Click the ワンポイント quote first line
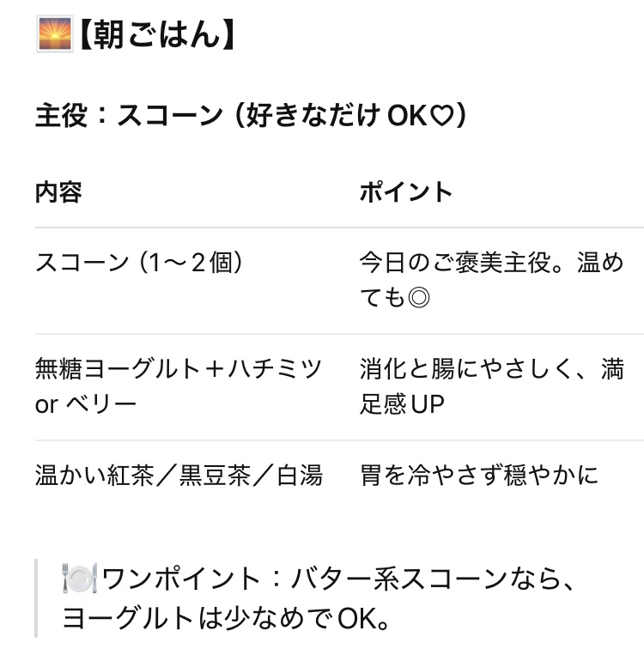This screenshot has width=644, height=667. 319,579
